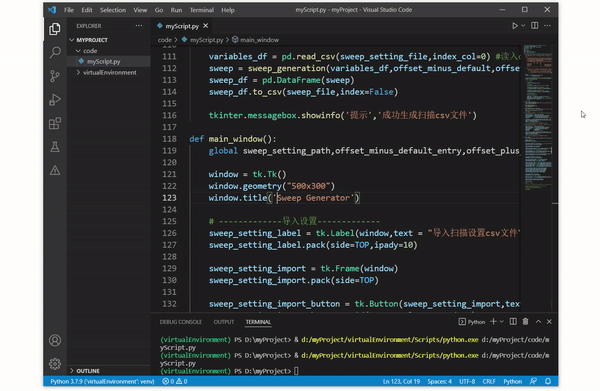Click the warning triangle activity bar icon
This screenshot has width=600, height=391.
pyautogui.click(x=55, y=170)
